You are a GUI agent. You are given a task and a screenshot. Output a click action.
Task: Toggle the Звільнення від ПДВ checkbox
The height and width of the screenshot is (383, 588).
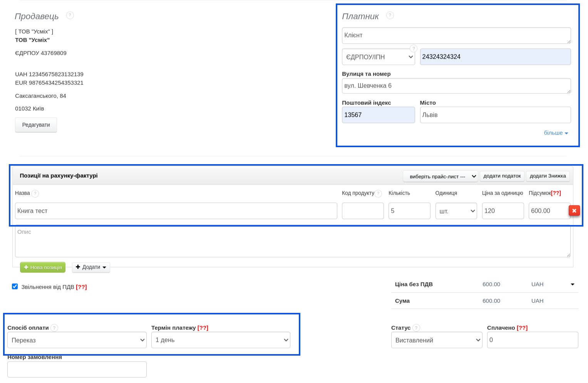pyautogui.click(x=15, y=286)
